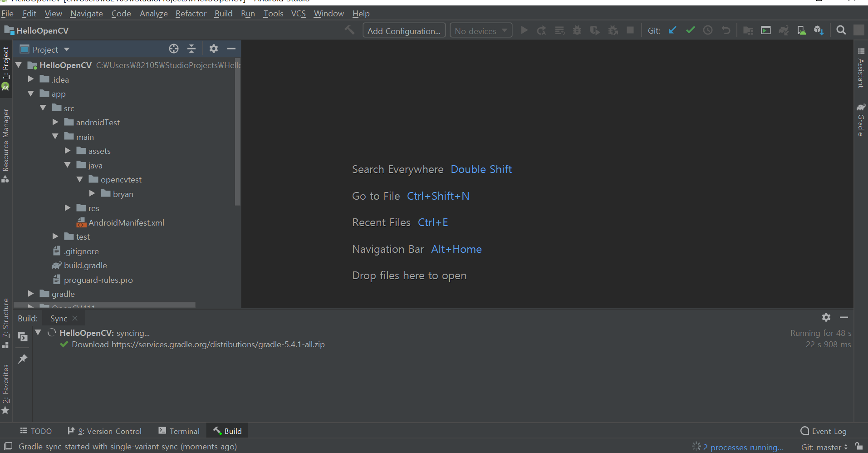Click the Search Everywhere magnifier icon
This screenshot has width=868, height=453.
(841, 30)
